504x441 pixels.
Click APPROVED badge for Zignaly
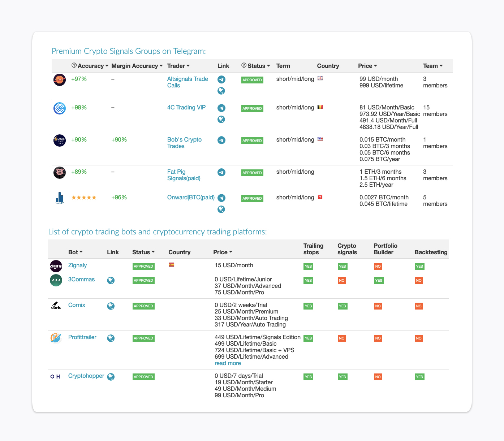coord(143,266)
